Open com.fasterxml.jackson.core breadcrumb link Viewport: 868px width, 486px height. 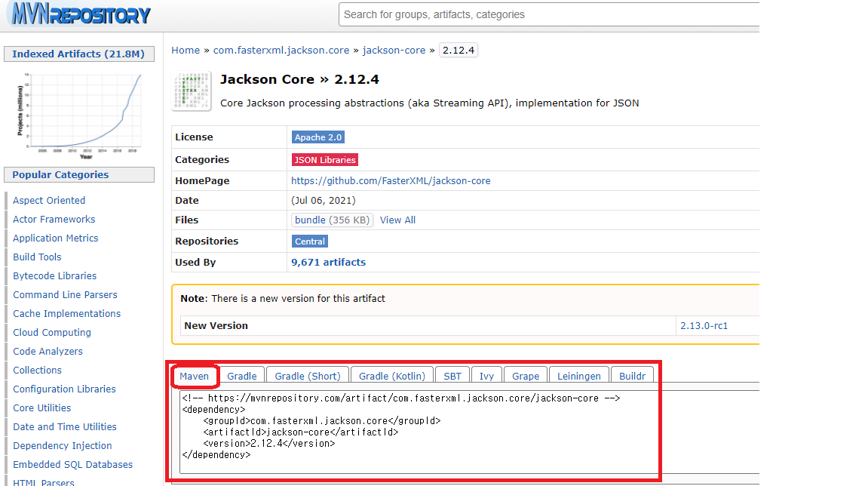[x=281, y=51]
